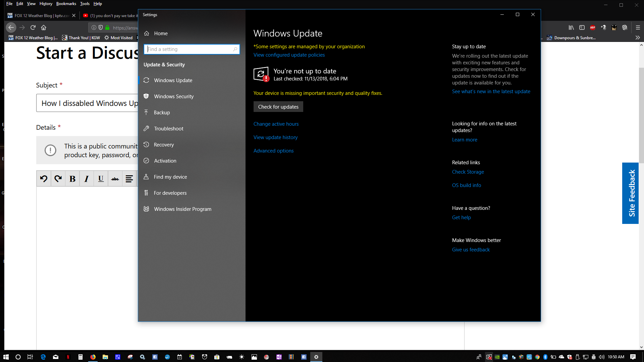Image resolution: width=644 pixels, height=362 pixels.
Task: Open Firefox History menu
Action: [46, 4]
